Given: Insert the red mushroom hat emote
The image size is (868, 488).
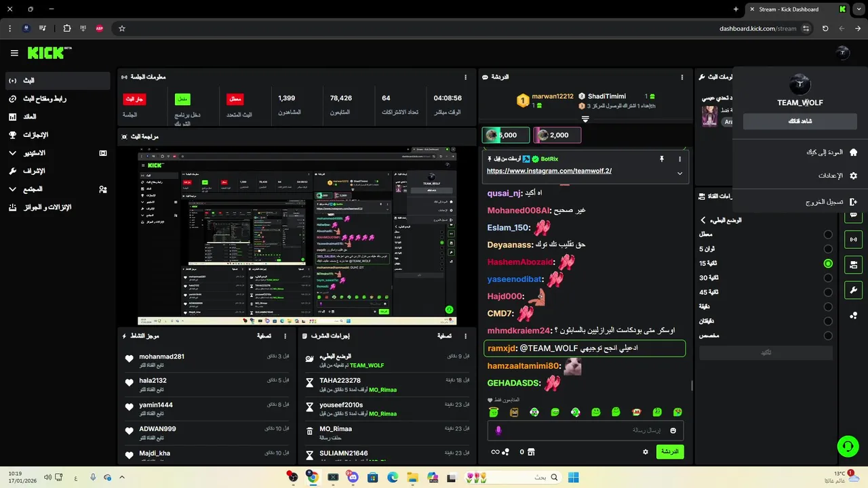Looking at the screenshot, I should [x=637, y=412].
